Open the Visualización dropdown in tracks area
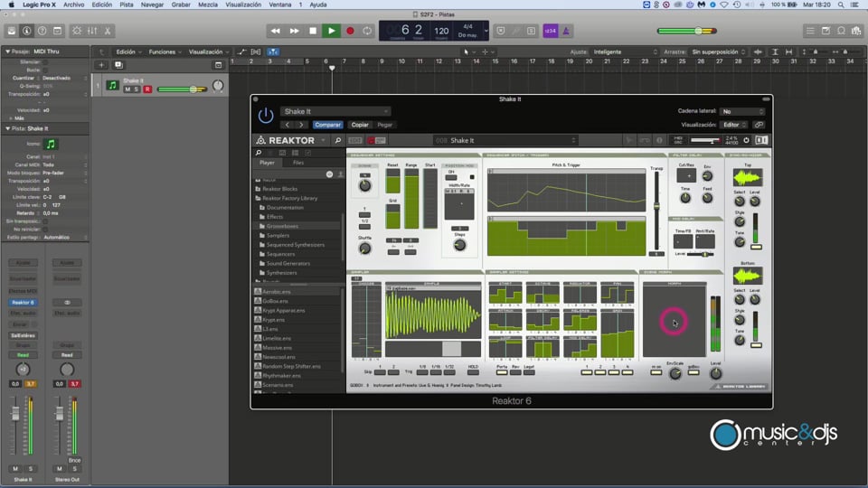The height and width of the screenshot is (488, 868). (x=209, y=52)
